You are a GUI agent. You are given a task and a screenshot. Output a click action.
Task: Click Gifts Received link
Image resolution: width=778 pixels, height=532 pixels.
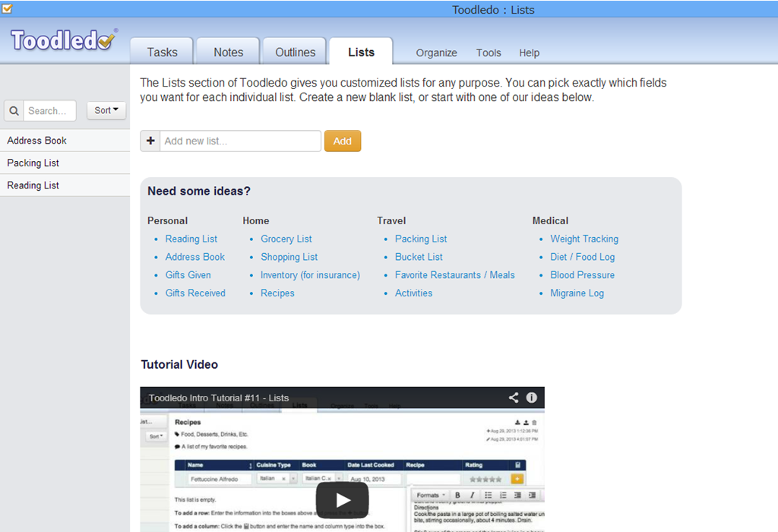coord(195,293)
